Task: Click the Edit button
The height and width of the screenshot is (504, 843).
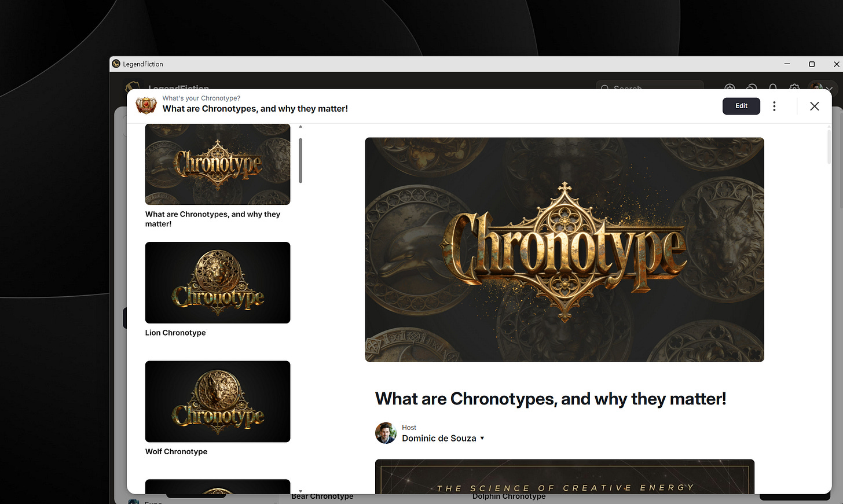Action: click(741, 106)
